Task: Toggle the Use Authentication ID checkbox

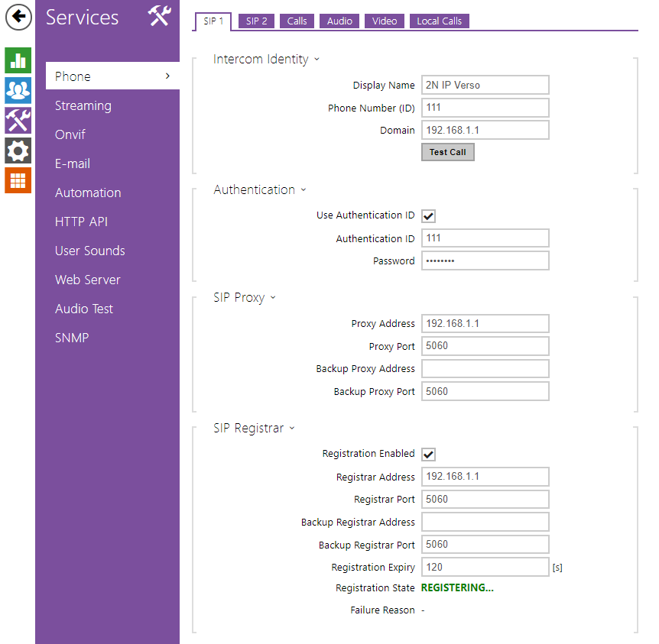Action: tap(429, 216)
